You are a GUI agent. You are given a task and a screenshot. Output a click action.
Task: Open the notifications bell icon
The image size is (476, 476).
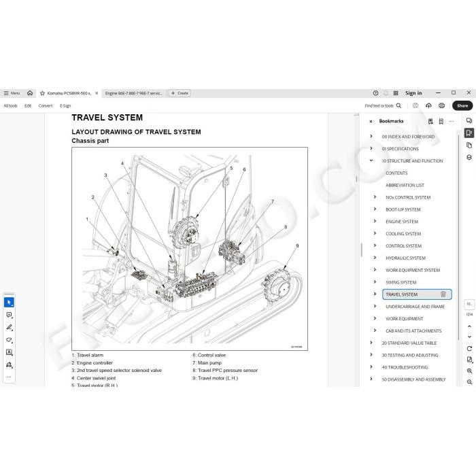click(x=386, y=93)
